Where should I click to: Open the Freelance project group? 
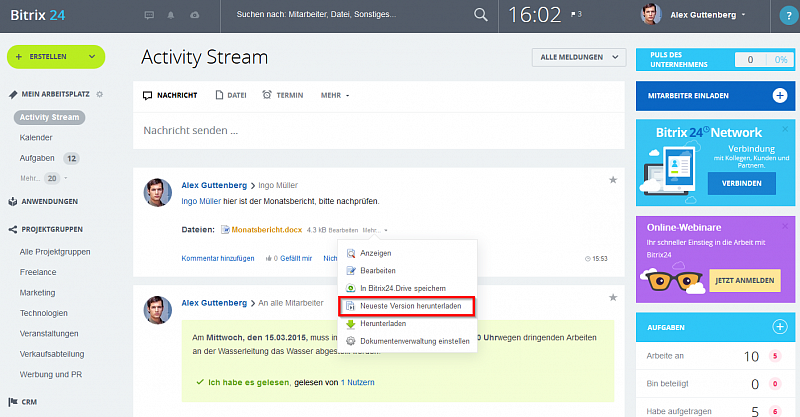coord(38,272)
